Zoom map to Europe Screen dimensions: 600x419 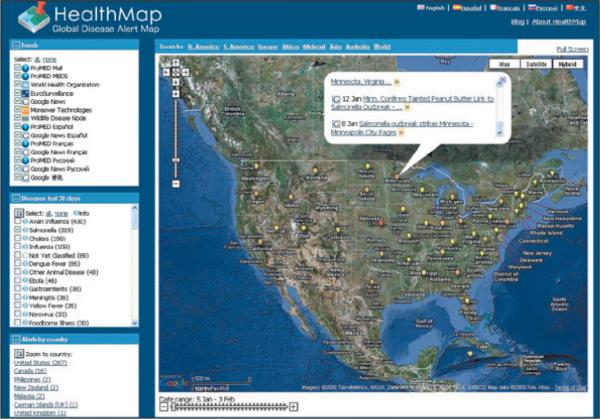pyautogui.click(x=268, y=47)
